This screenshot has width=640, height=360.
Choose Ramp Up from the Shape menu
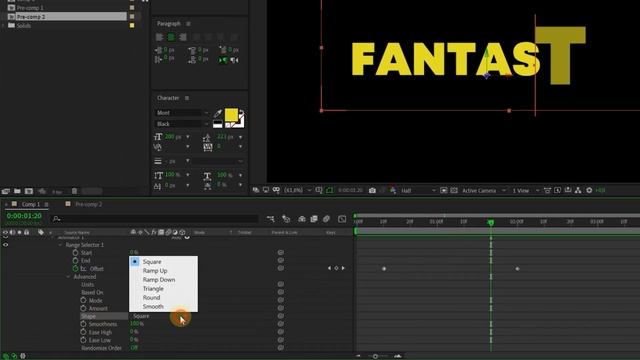[163, 271]
